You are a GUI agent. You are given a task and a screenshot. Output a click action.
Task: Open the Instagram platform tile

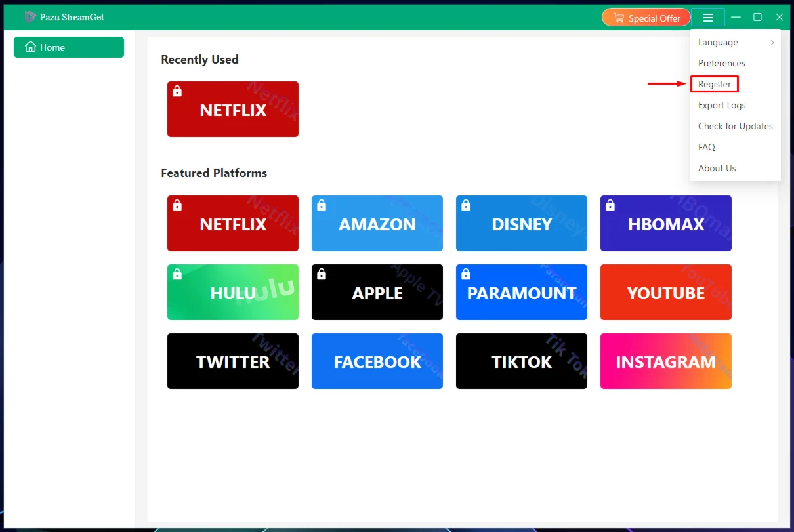pos(666,361)
